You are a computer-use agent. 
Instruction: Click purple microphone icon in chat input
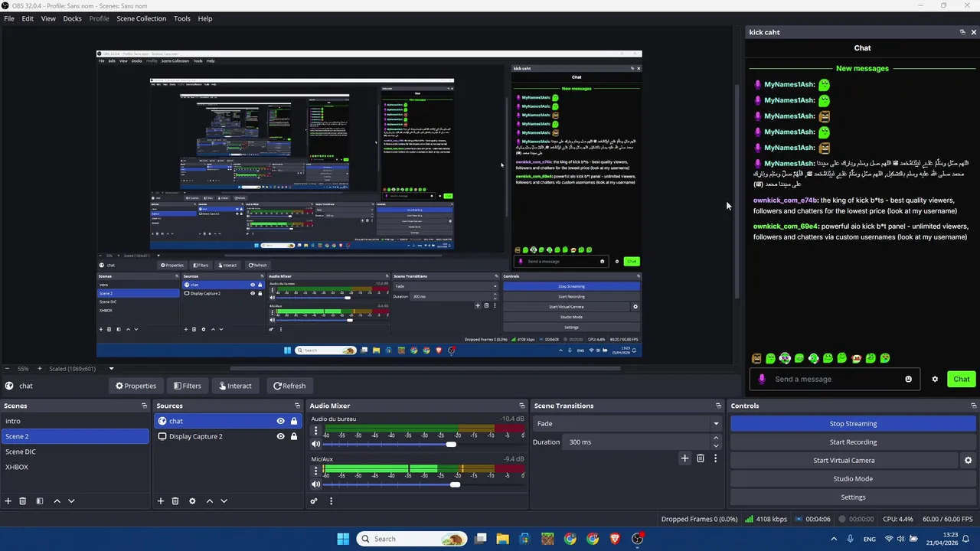click(762, 379)
